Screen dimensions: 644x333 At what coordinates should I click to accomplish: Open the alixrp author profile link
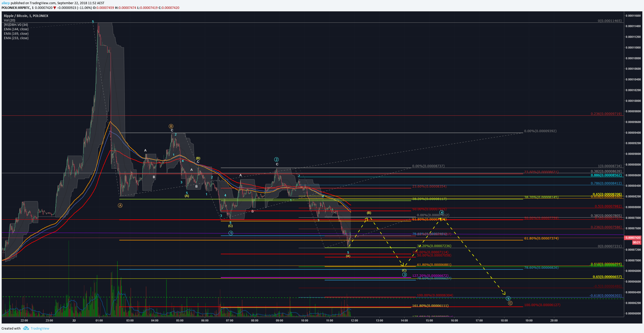click(x=5, y=3)
